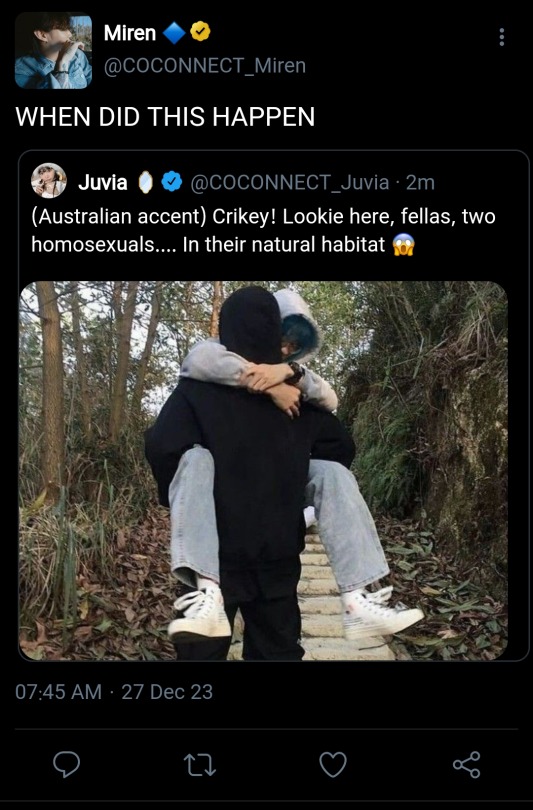
Task: Tap the retweet arrows icon
Action: pos(200,765)
